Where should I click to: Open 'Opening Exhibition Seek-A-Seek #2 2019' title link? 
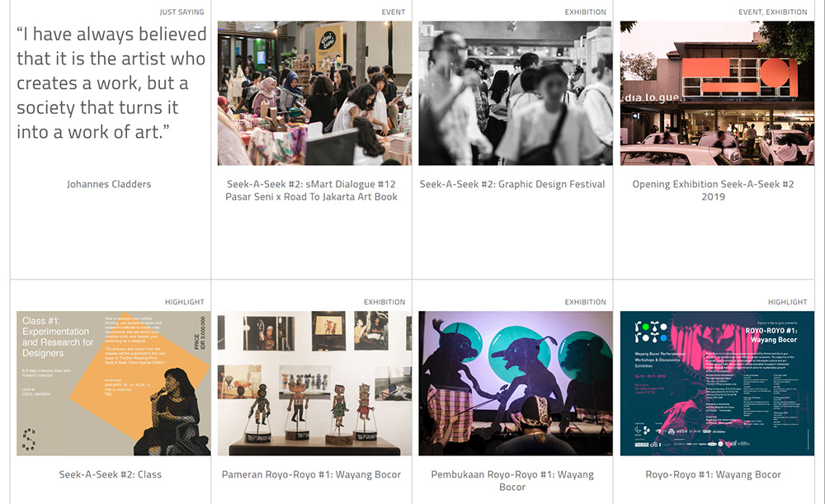(714, 191)
